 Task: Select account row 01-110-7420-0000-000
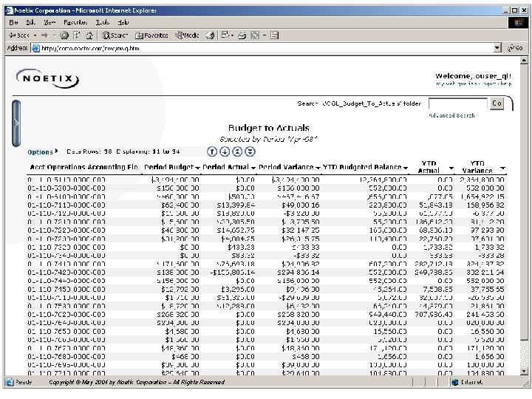tap(266, 272)
